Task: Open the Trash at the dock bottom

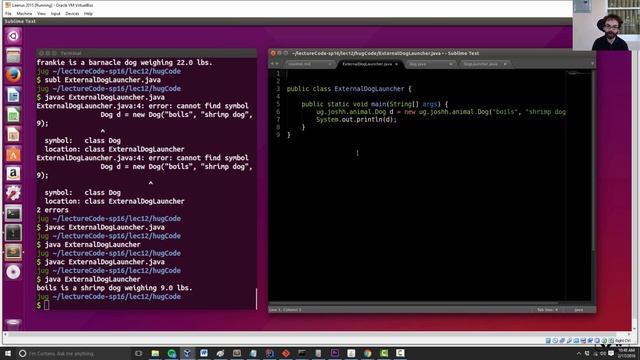Action: point(13,325)
